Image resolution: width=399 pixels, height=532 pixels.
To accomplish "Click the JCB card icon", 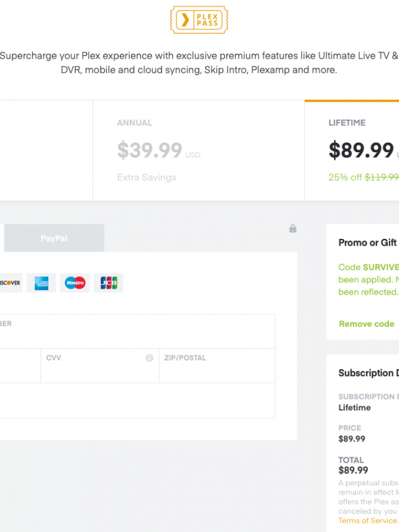I will tap(108, 283).
